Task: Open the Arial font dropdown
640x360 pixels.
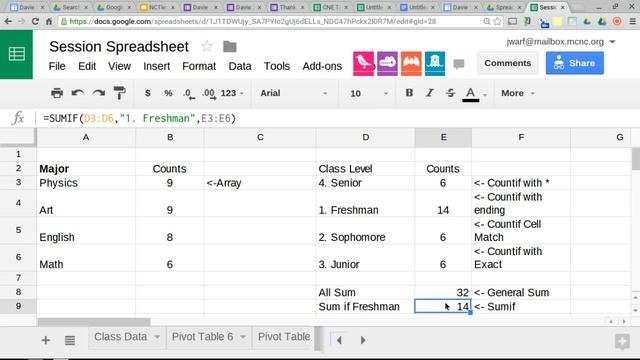Action: coord(293,93)
